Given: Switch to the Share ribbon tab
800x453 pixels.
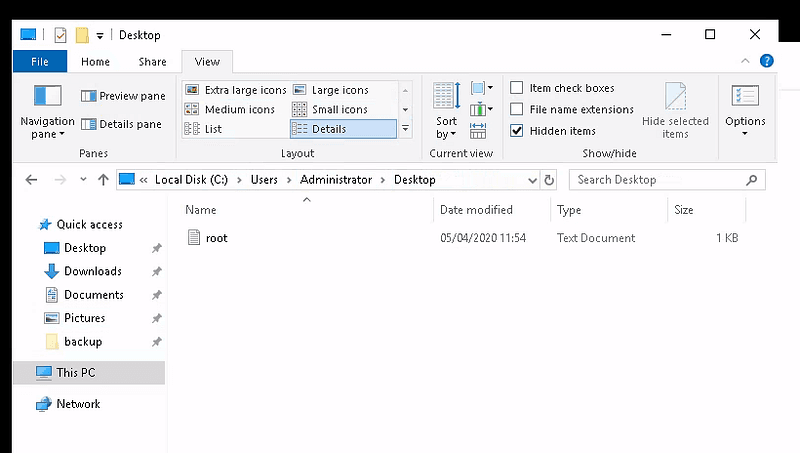Looking at the screenshot, I should coord(152,62).
